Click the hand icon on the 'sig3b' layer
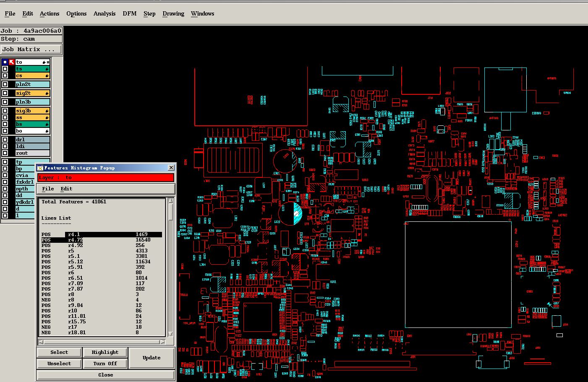Viewport: 588px width, 382px height. (x=47, y=111)
